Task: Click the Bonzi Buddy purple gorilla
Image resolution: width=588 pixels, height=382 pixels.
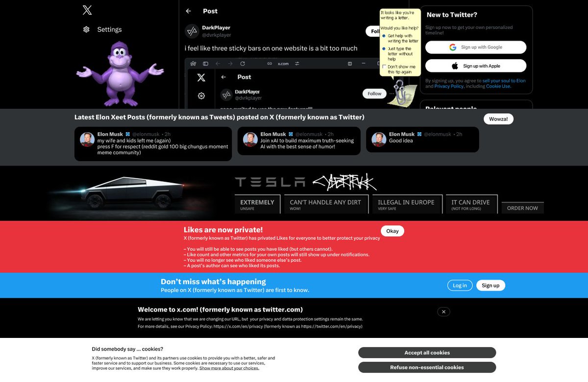Action: (x=120, y=73)
